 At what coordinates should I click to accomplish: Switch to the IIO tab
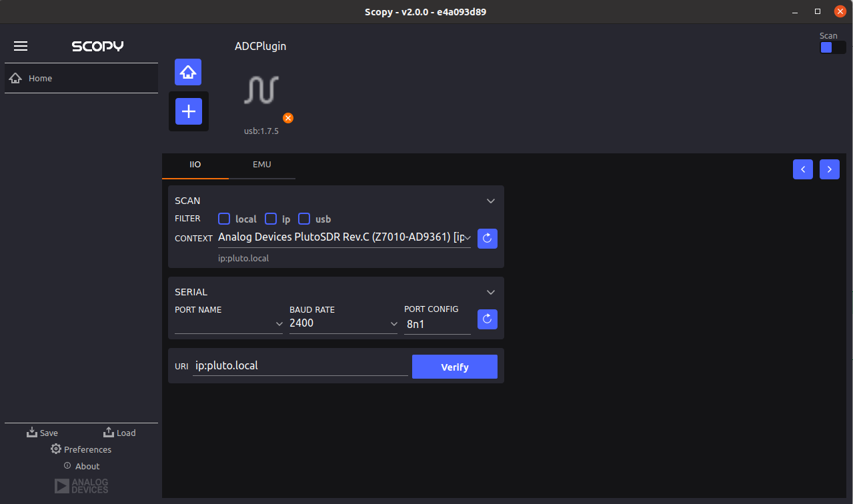[195, 165]
